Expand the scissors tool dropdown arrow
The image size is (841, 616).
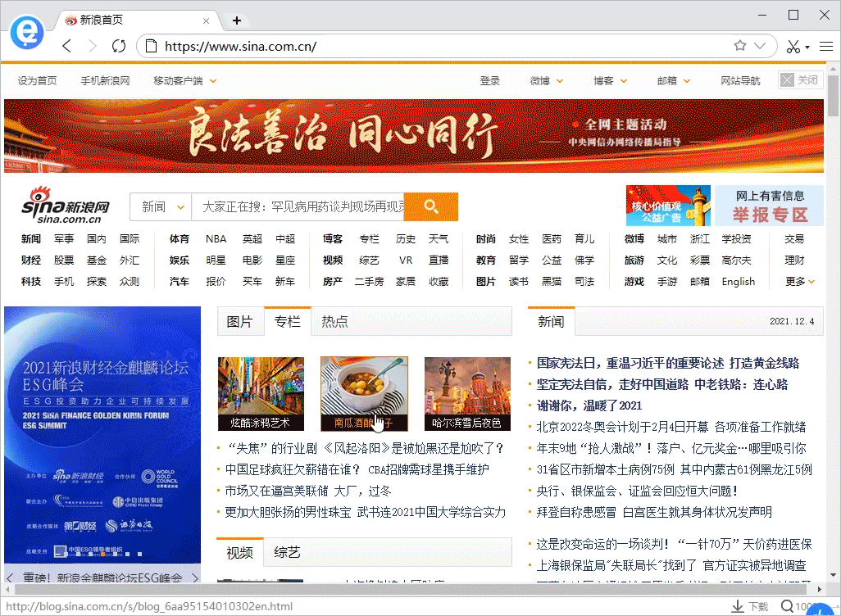pos(807,48)
